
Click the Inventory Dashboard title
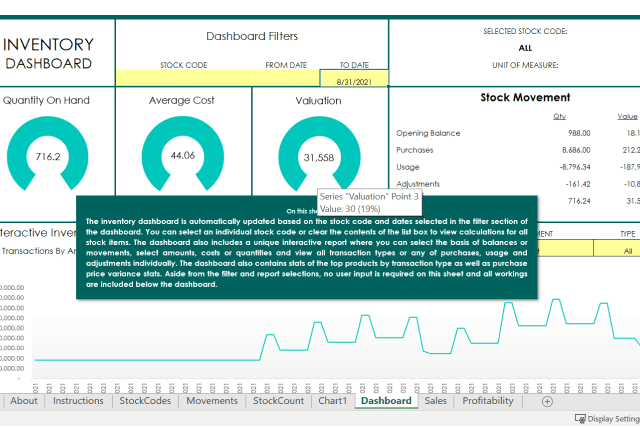click(x=48, y=53)
